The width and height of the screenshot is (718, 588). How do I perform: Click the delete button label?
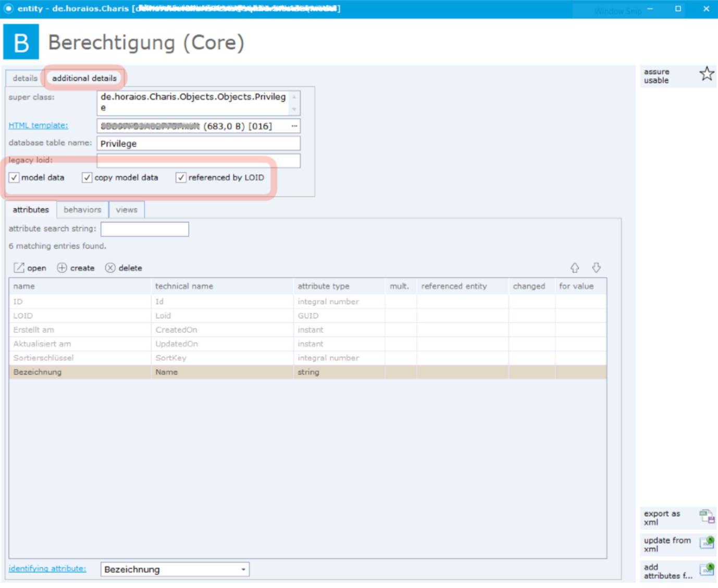(x=130, y=268)
